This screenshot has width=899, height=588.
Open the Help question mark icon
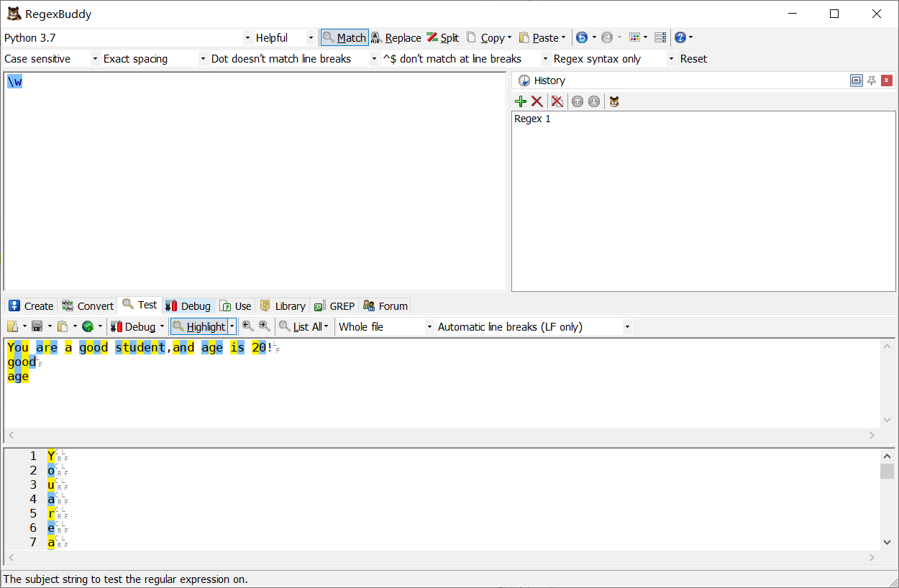680,37
